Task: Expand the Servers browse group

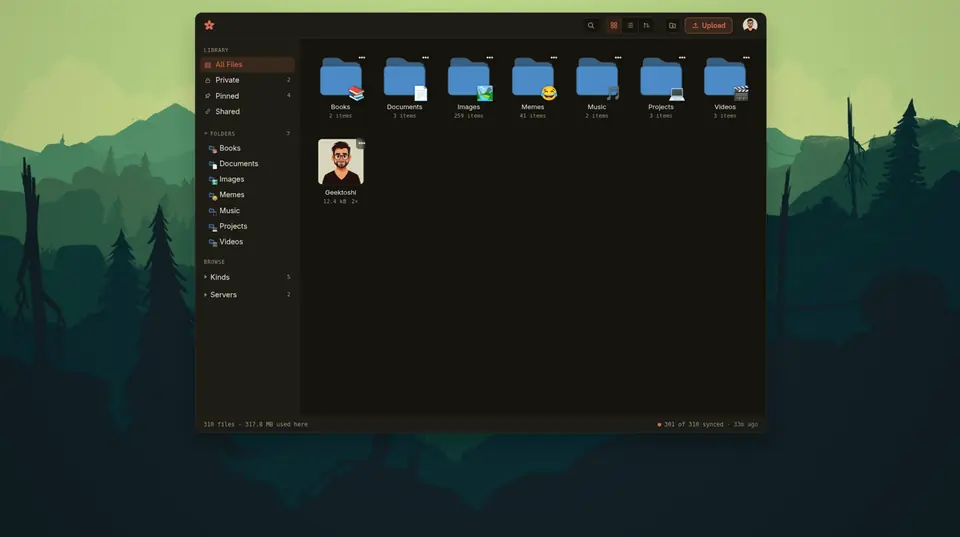Action: tap(247, 295)
